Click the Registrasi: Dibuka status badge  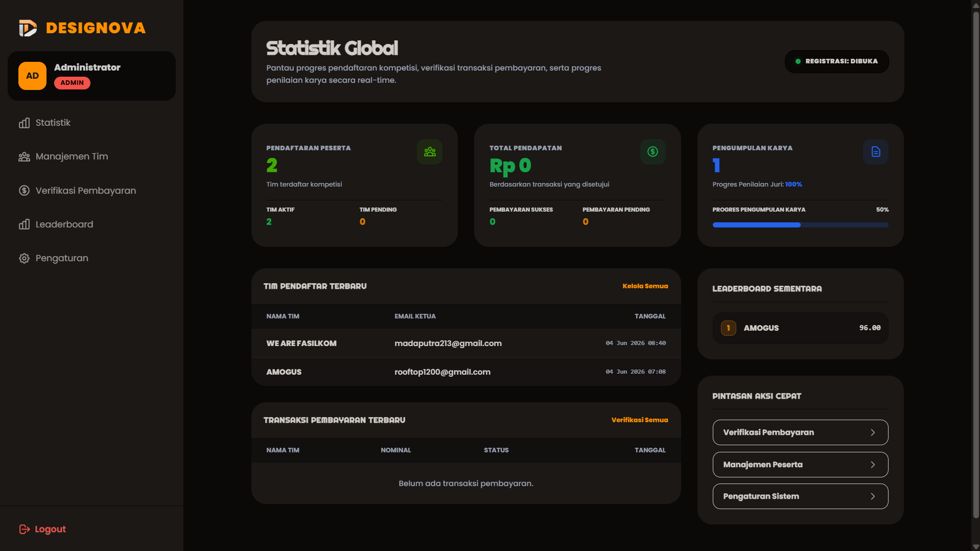pyautogui.click(x=836, y=61)
